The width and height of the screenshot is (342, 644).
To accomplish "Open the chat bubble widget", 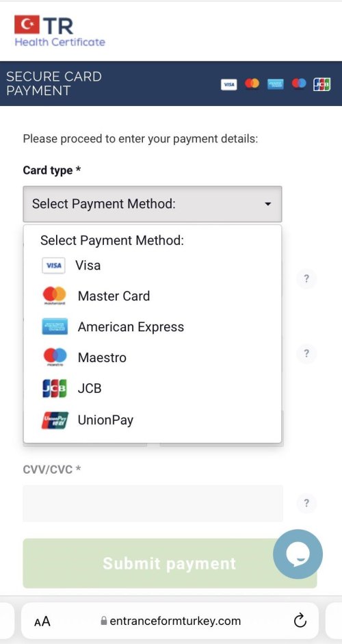I will (298, 554).
